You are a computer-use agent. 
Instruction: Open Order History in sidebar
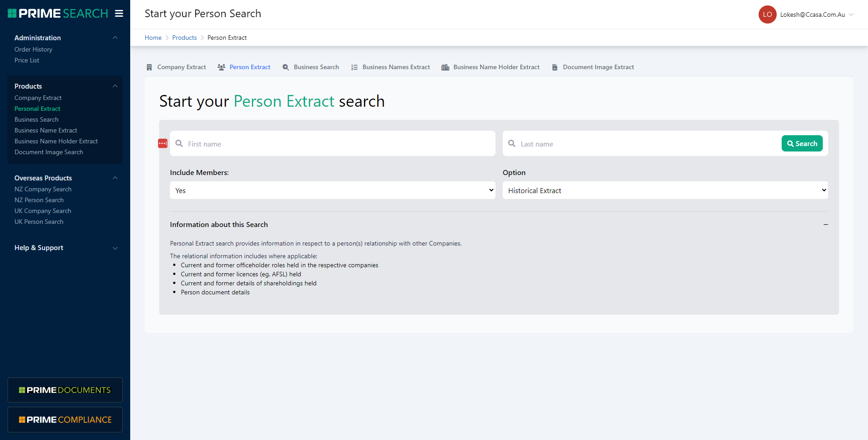pyautogui.click(x=33, y=49)
